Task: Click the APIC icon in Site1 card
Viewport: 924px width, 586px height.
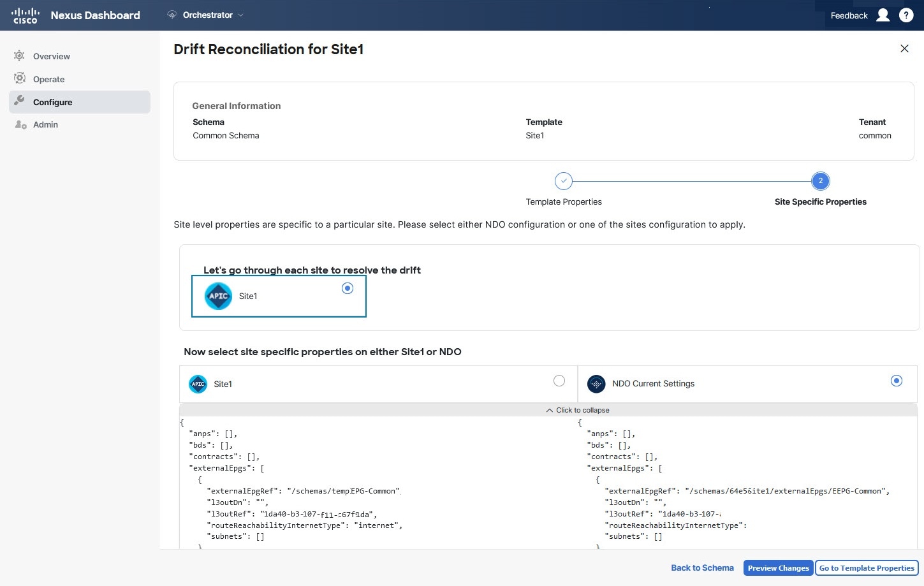Action: pyautogui.click(x=219, y=296)
